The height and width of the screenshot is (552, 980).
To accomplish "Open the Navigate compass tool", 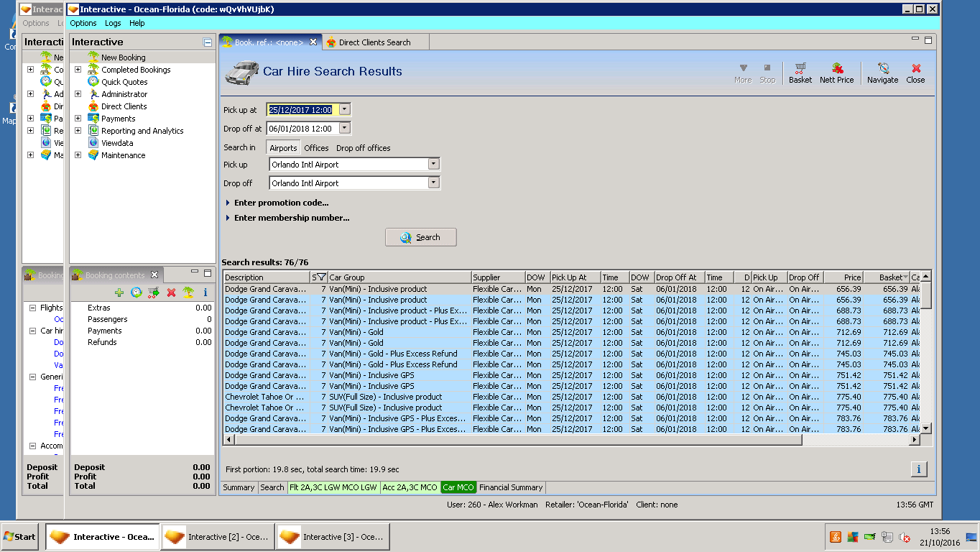I will [882, 71].
